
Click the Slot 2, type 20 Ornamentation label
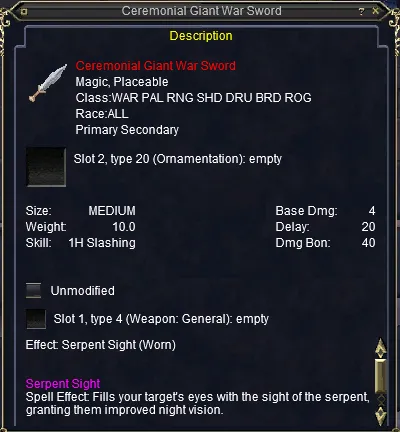[178, 159]
